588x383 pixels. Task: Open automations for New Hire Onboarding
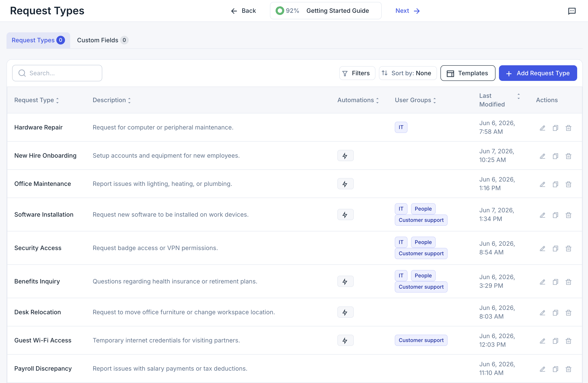tap(345, 155)
